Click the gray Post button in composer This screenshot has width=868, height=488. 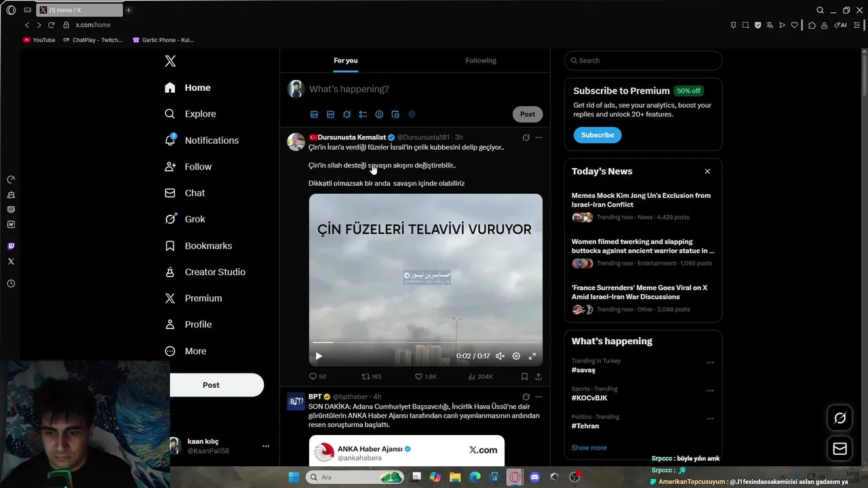pos(528,115)
